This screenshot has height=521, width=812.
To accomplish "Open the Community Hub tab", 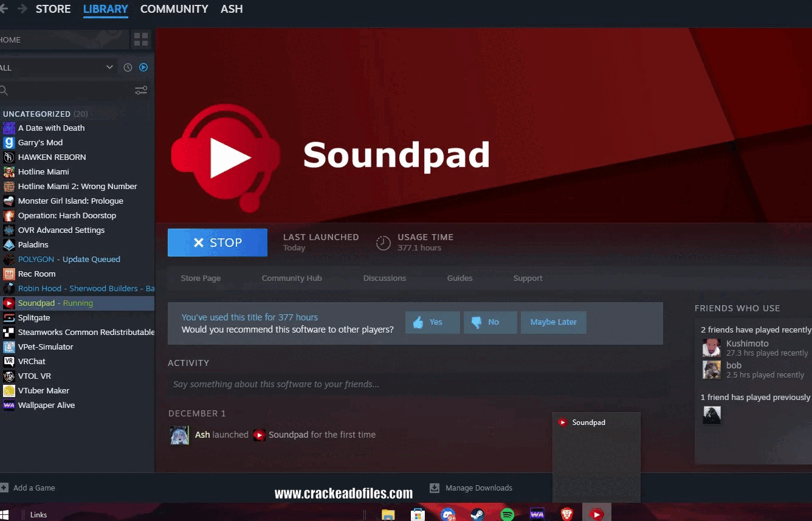I will tap(292, 278).
